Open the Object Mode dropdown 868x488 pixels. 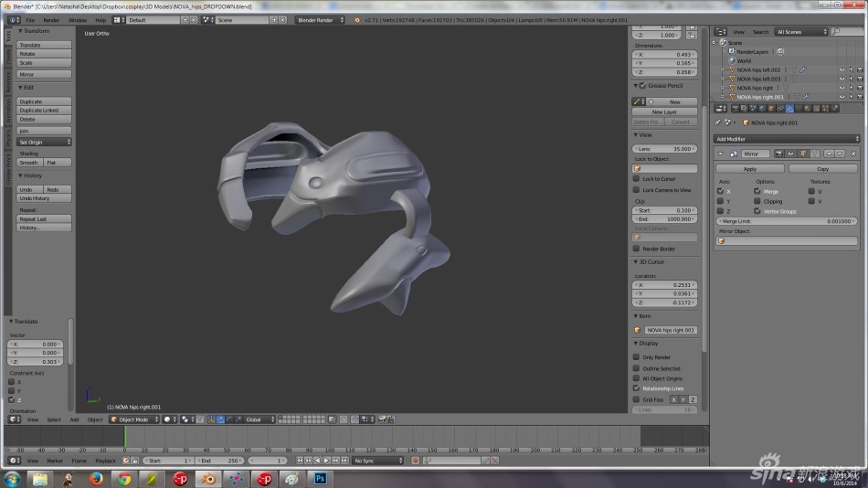point(133,419)
